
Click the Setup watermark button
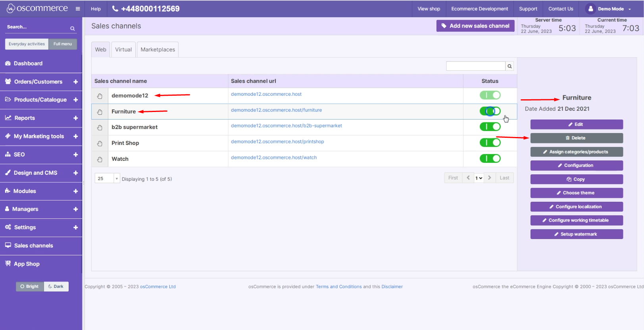577,234
